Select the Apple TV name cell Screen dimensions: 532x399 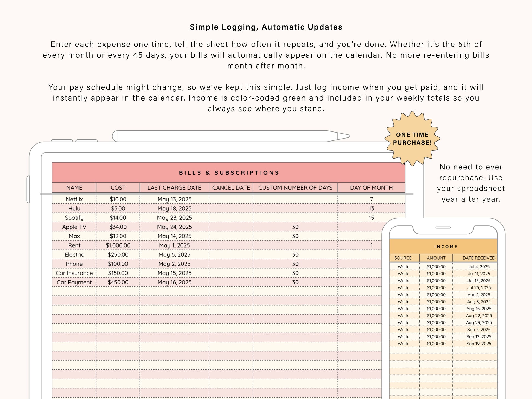coord(74,227)
